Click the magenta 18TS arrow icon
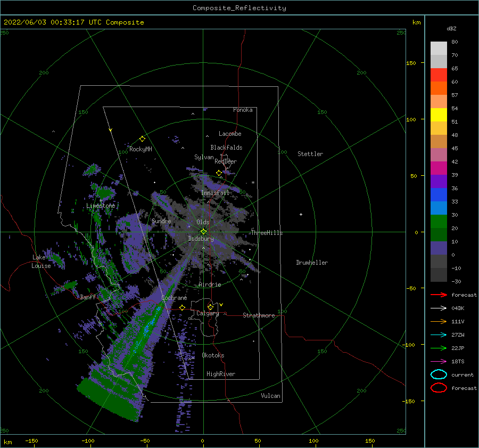The image size is (479, 448). click(x=439, y=361)
